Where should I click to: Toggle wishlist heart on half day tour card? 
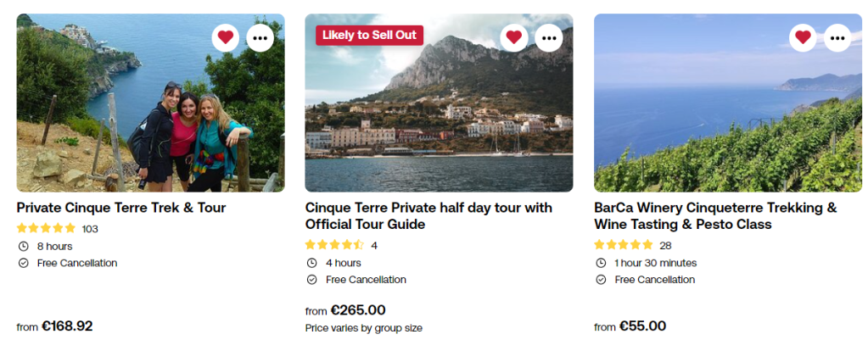[514, 37]
